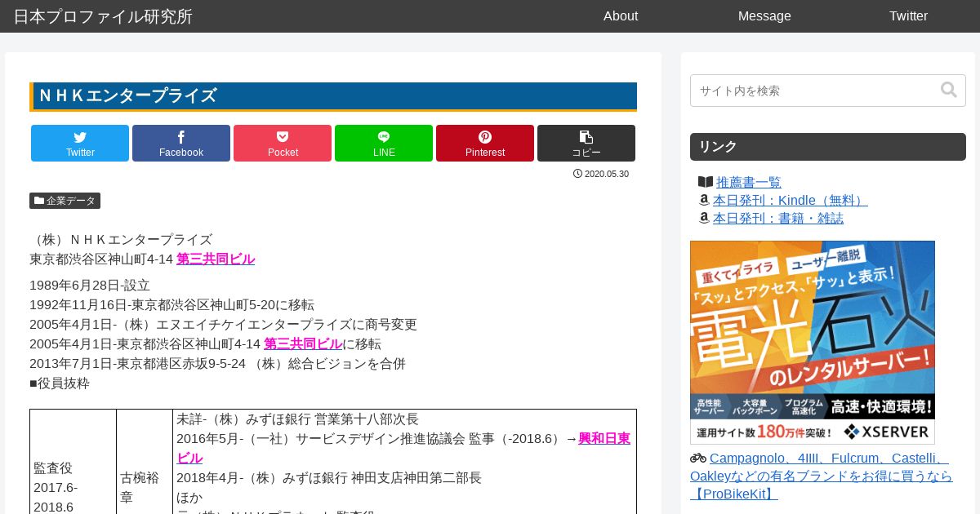The image size is (980, 514).
Task: Share the page via LINE
Action: tap(384, 143)
